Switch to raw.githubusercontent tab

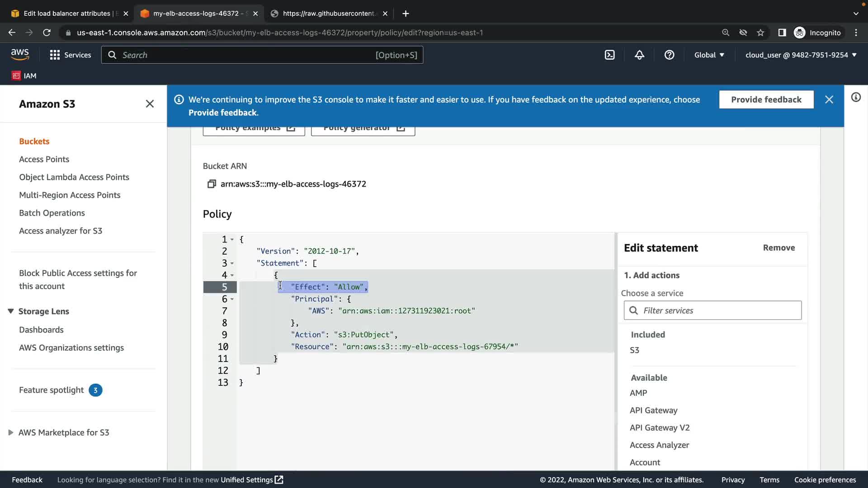point(328,14)
